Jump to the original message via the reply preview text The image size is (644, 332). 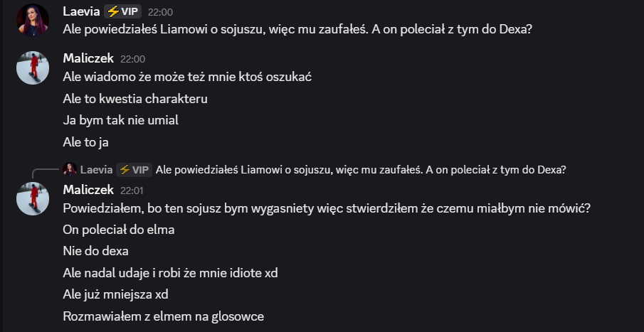coord(360,169)
